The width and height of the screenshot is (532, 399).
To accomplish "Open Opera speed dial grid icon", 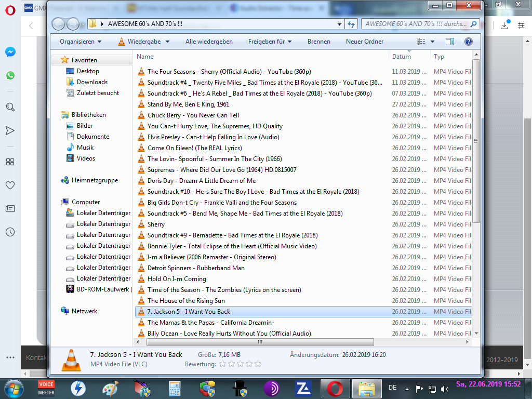I will pos(10,162).
